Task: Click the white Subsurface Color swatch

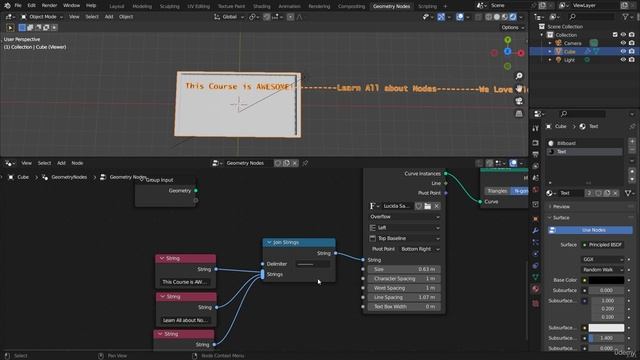Action: 606,328
